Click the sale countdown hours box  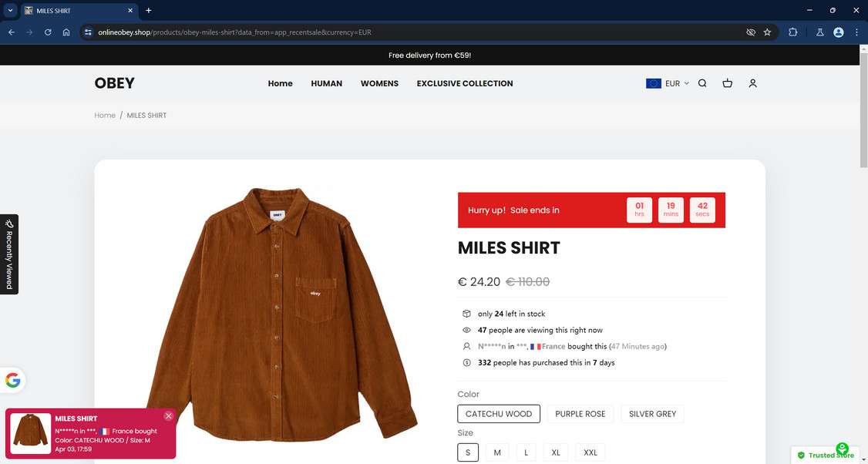click(x=639, y=210)
